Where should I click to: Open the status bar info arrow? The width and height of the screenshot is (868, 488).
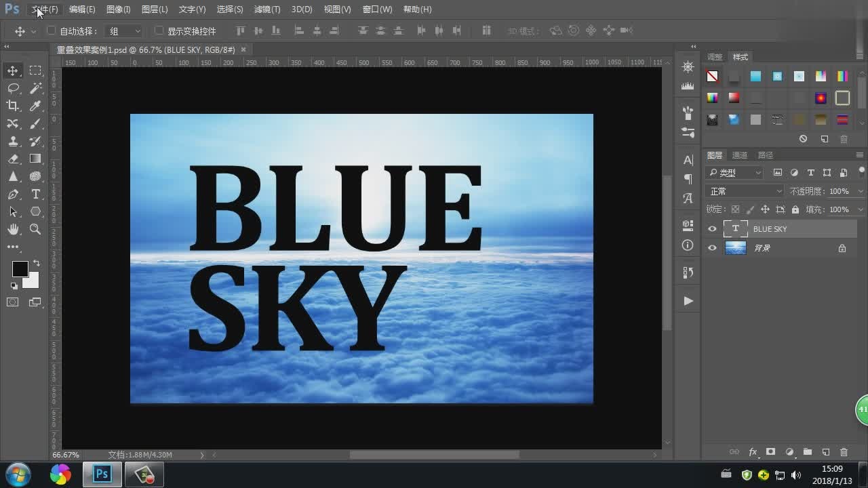coord(202,455)
